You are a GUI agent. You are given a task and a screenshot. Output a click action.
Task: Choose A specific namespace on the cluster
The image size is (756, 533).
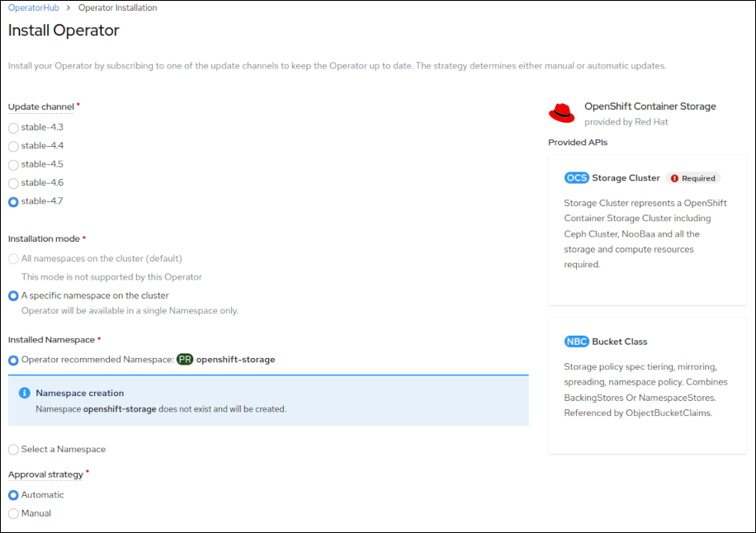click(13, 296)
